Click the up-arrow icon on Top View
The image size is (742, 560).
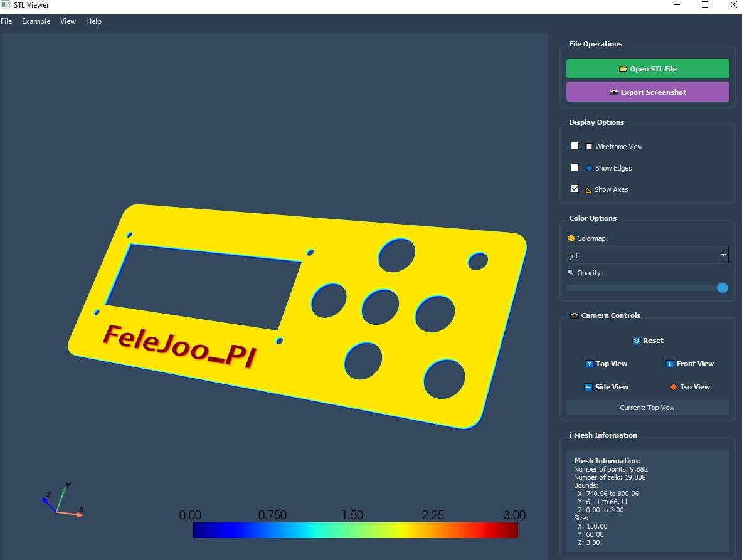coord(589,364)
